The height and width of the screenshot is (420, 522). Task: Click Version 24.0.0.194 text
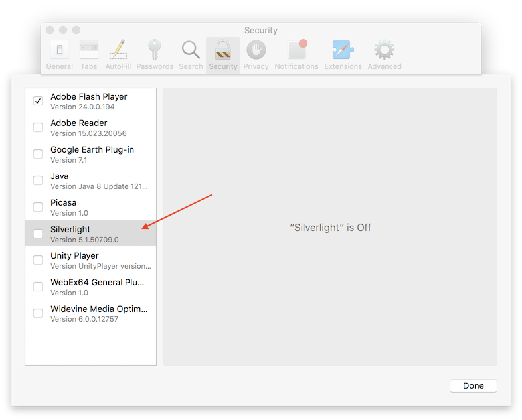click(82, 107)
